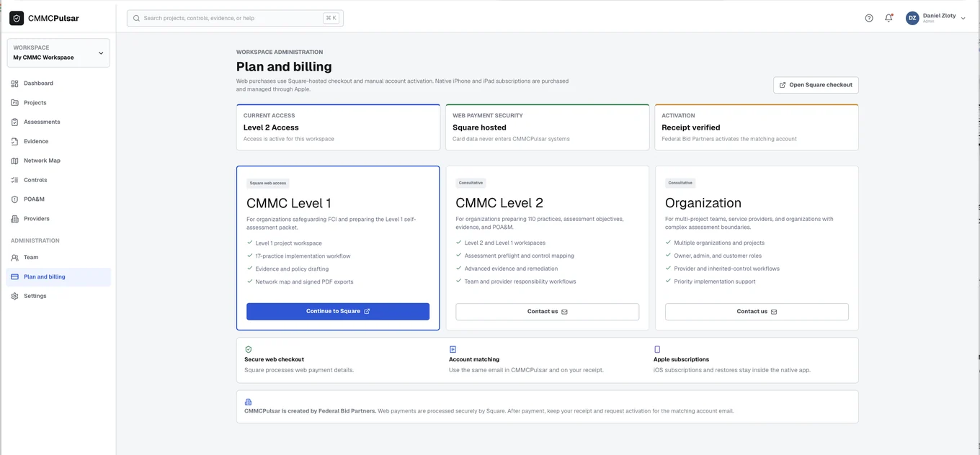The height and width of the screenshot is (455, 980).
Task: Click the CMMC Level 2 plan title
Action: (499, 203)
